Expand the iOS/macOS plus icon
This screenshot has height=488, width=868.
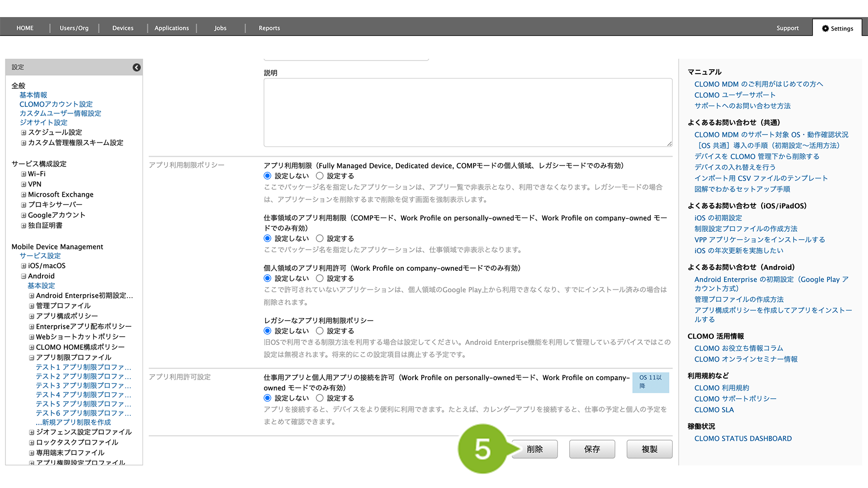click(23, 266)
